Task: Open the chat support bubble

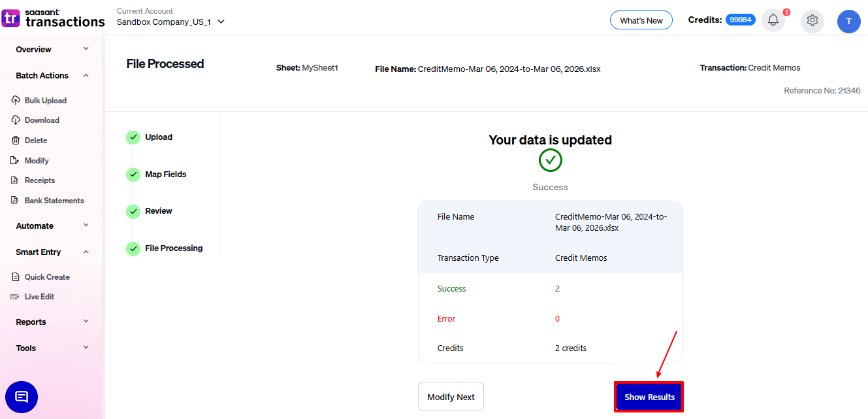Action: pos(22,397)
